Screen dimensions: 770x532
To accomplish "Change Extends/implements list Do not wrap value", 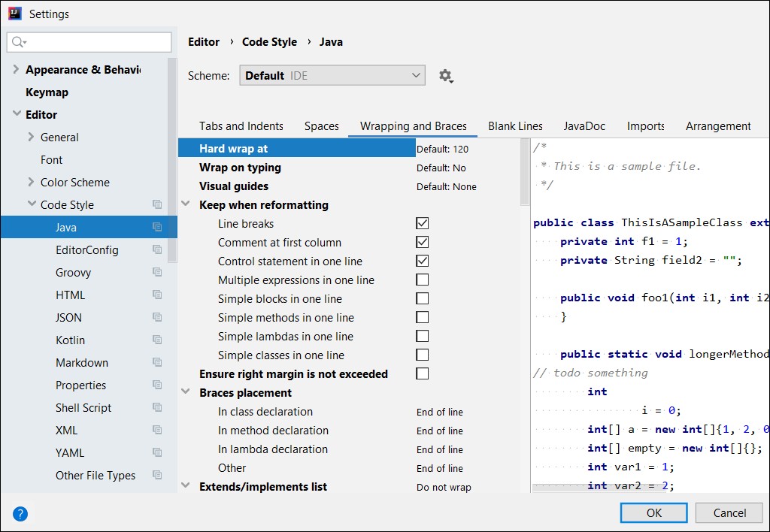I will click(x=444, y=487).
